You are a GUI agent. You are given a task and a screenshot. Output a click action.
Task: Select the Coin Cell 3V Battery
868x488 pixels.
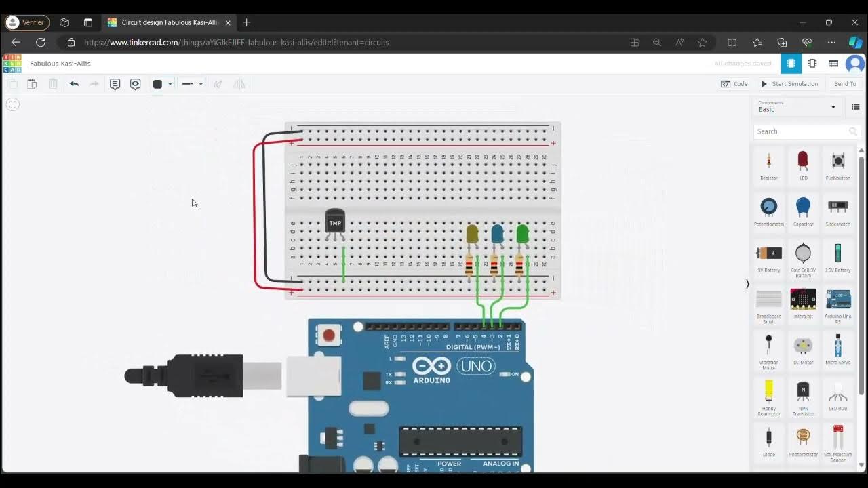click(803, 259)
